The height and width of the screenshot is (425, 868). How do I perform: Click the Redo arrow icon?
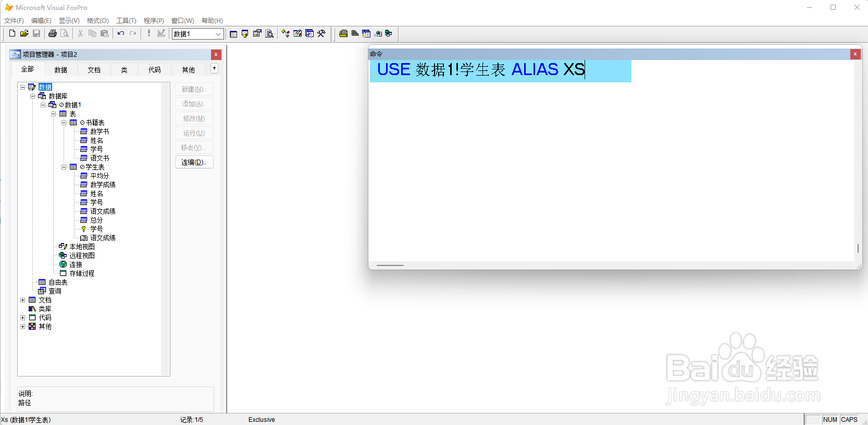[x=133, y=33]
